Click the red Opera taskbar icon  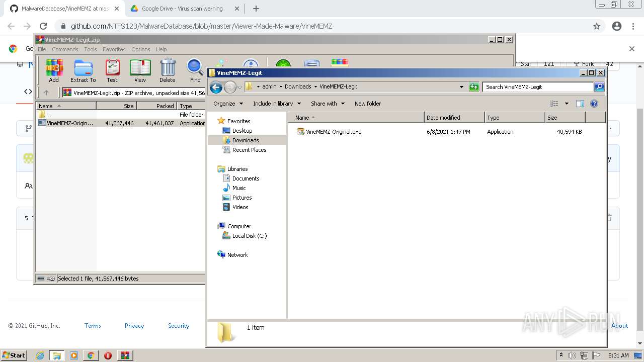[x=108, y=355]
